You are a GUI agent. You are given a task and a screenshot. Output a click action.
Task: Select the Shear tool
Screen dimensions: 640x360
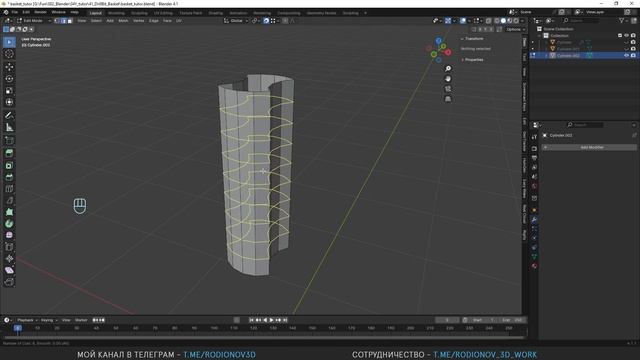click(9, 270)
